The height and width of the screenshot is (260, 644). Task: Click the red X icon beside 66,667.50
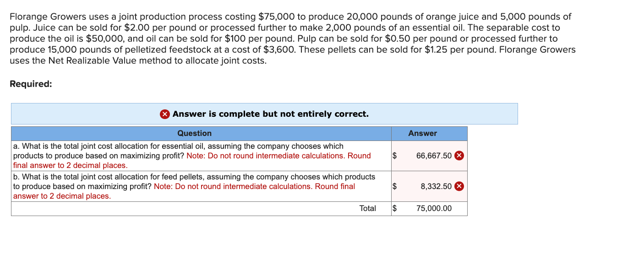click(459, 156)
